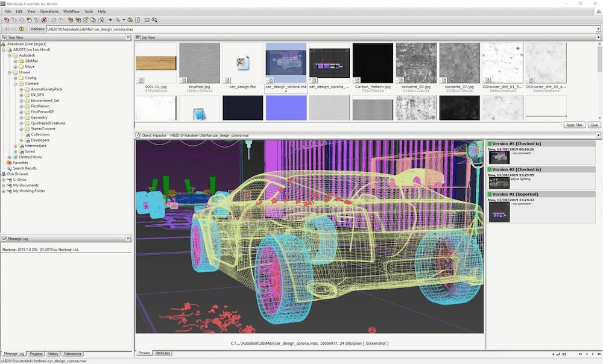
Task: Open the Workflow menu
Action: (71, 11)
